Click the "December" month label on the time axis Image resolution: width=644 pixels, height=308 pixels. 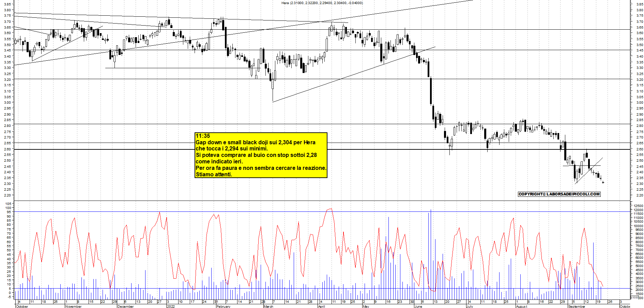point(125,306)
